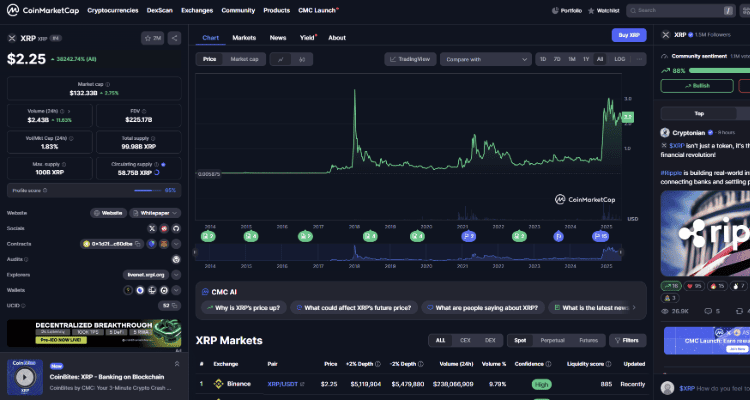The width and height of the screenshot is (750, 400).
Task: Open comments on Cryptonian's post
Action: [712, 311]
